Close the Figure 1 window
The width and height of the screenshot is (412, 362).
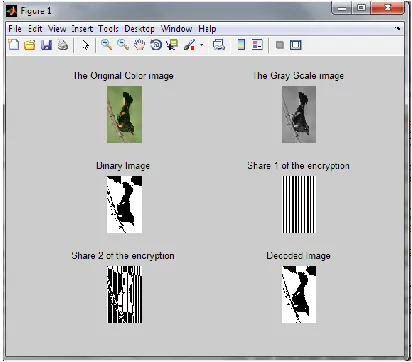(x=387, y=8)
